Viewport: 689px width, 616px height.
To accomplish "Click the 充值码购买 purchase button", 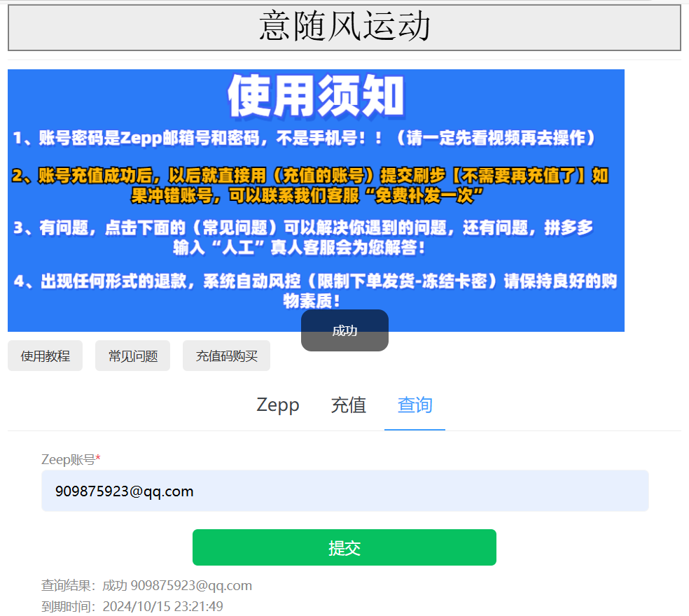I will tap(226, 356).
